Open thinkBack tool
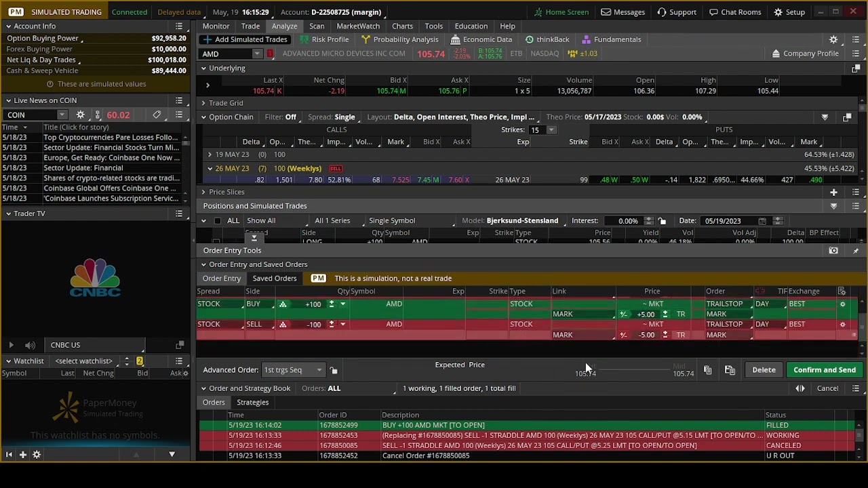 pyautogui.click(x=547, y=39)
